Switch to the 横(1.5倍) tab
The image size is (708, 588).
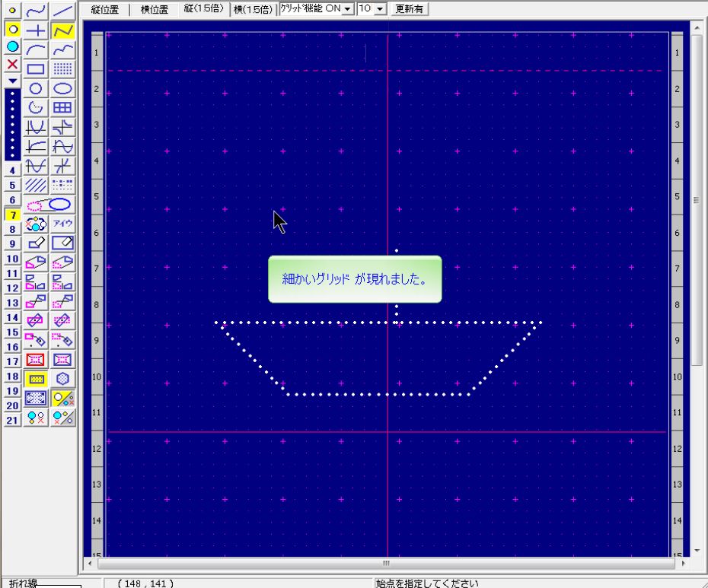tap(253, 10)
